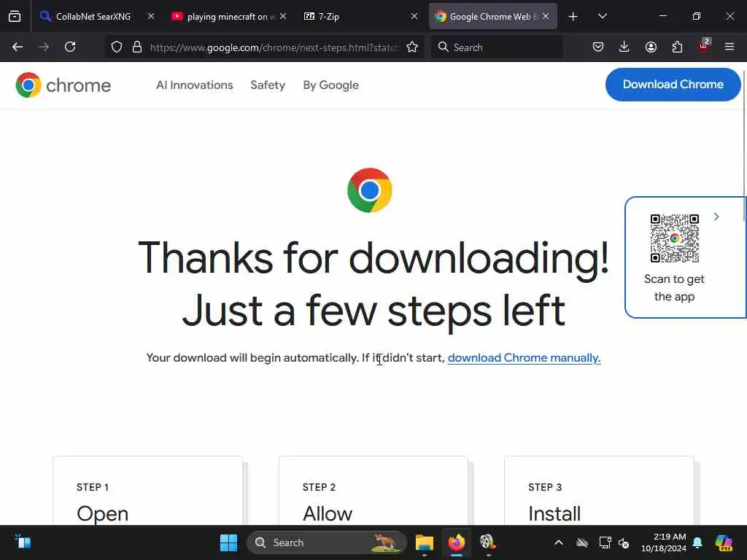The width and height of the screenshot is (747, 560).
Task: Click the muted volume tray icon
Action: [x=624, y=542]
